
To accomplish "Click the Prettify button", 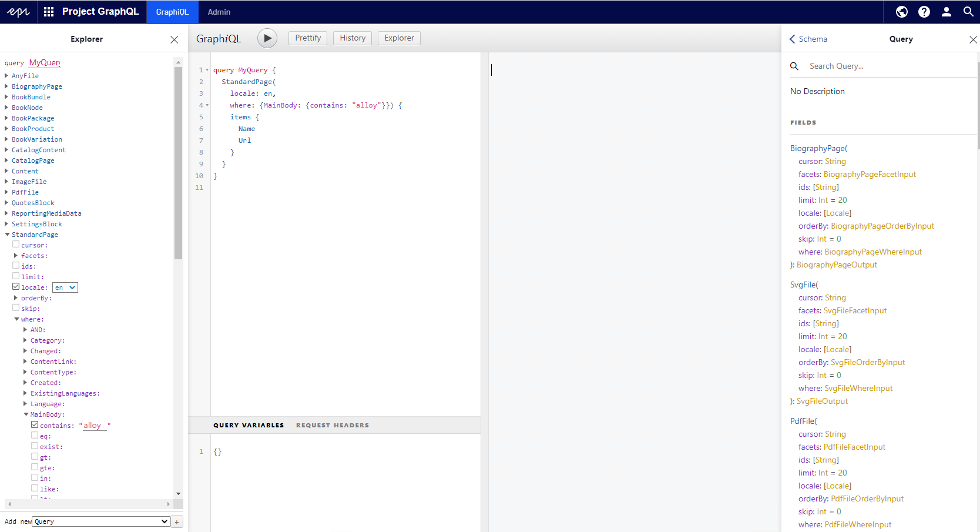I will (308, 38).
